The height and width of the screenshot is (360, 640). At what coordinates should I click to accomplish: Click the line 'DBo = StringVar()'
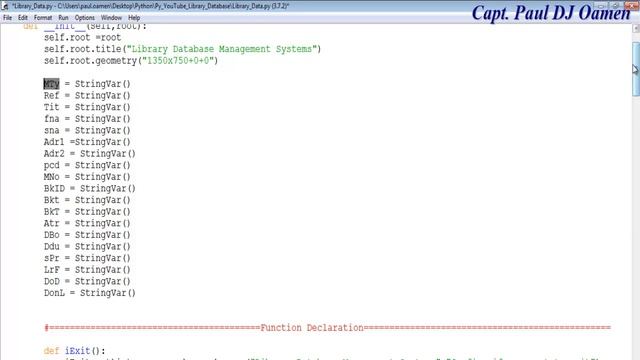pos(87,235)
